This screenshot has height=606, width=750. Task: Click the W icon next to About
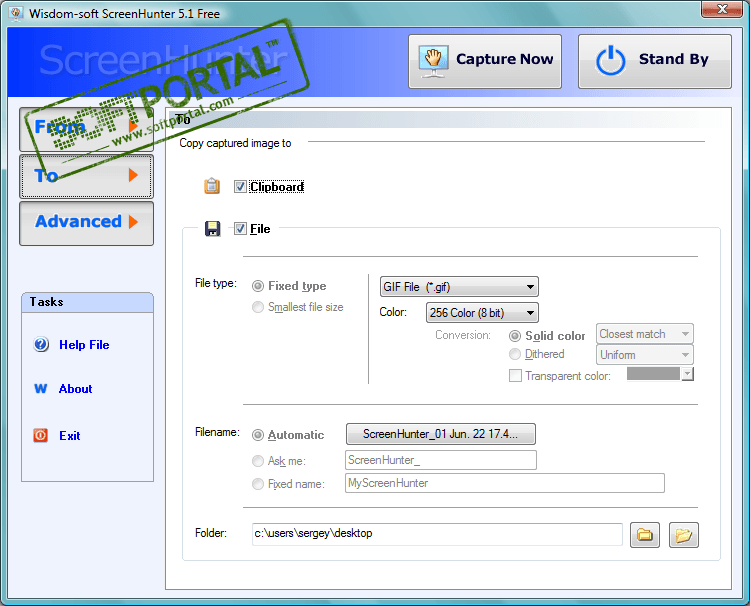41,388
